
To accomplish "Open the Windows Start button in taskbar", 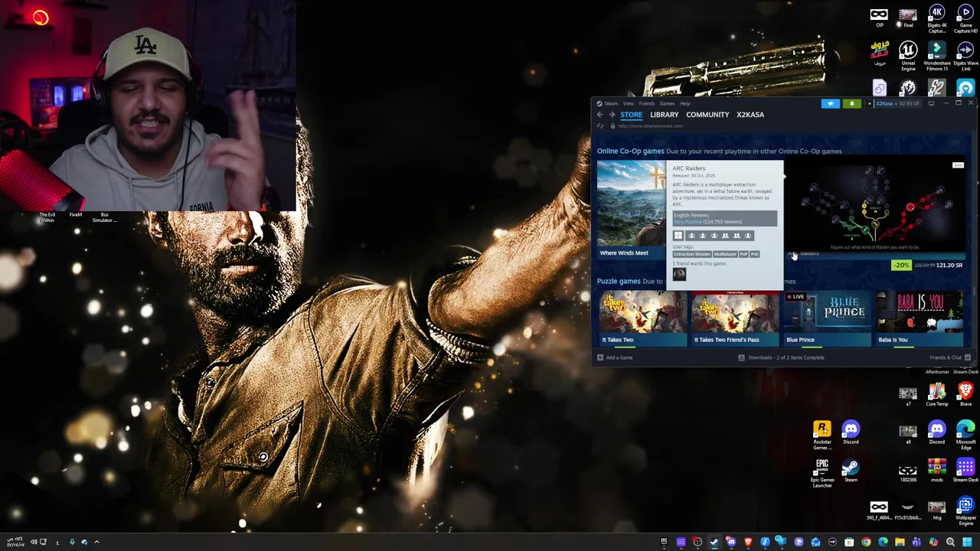I will click(967, 543).
